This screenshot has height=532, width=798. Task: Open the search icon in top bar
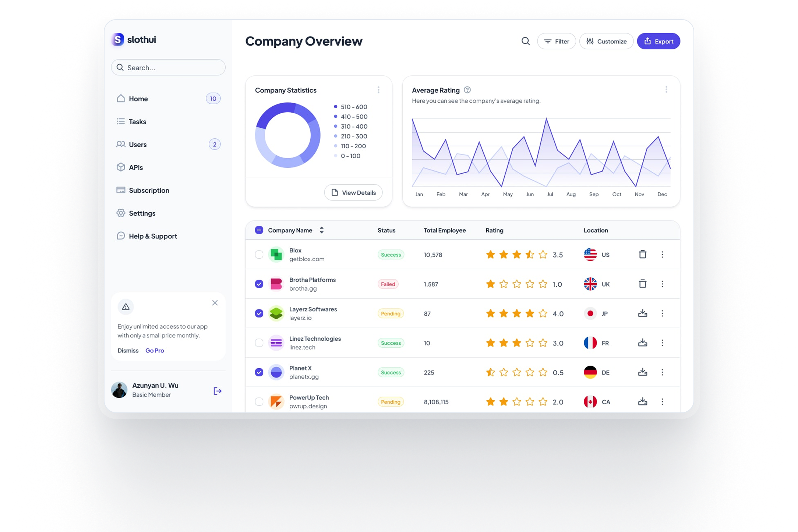(525, 41)
